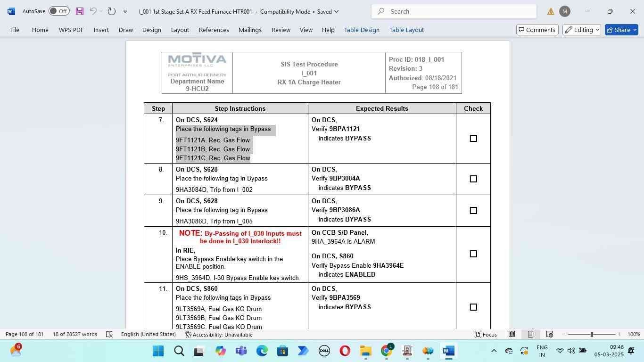644x362 pixels.
Task: Click Page 108 of 181 indicator
Action: 25,334
